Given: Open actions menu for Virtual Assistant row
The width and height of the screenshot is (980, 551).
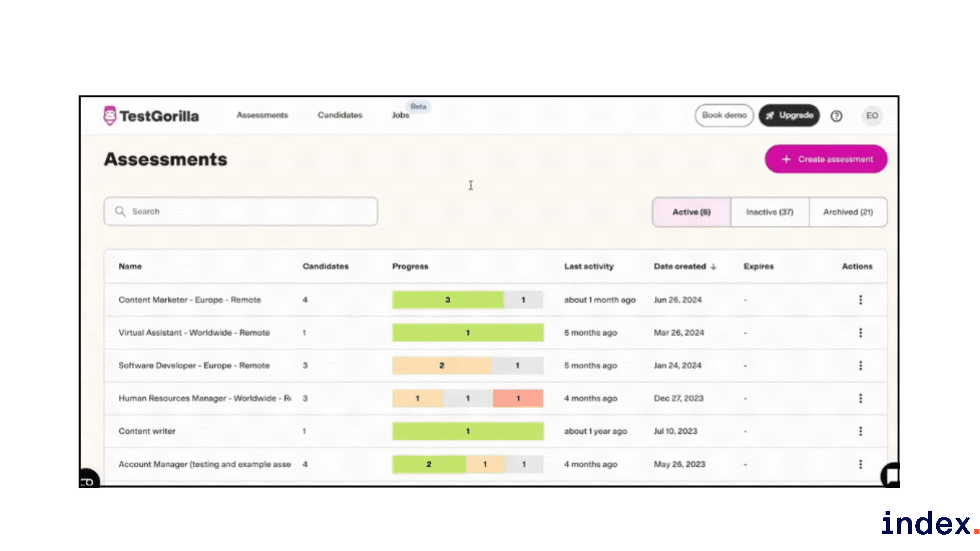Looking at the screenshot, I should pos(861,333).
